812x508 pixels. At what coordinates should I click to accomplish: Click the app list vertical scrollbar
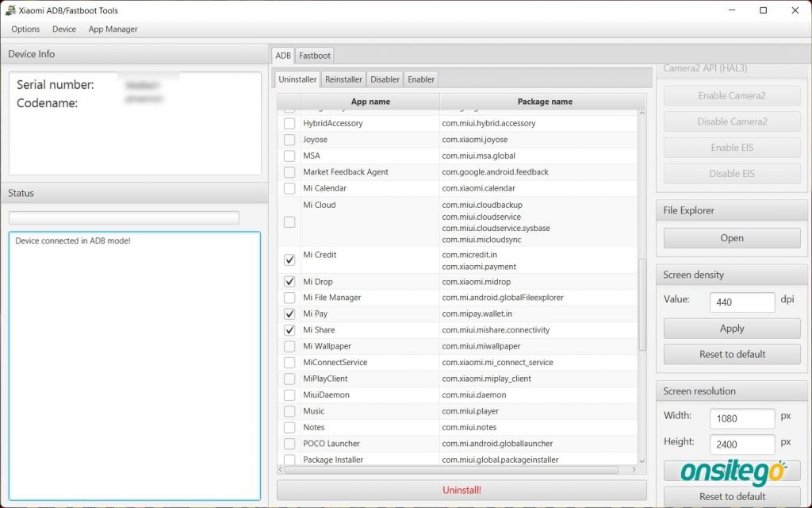pyautogui.click(x=642, y=304)
